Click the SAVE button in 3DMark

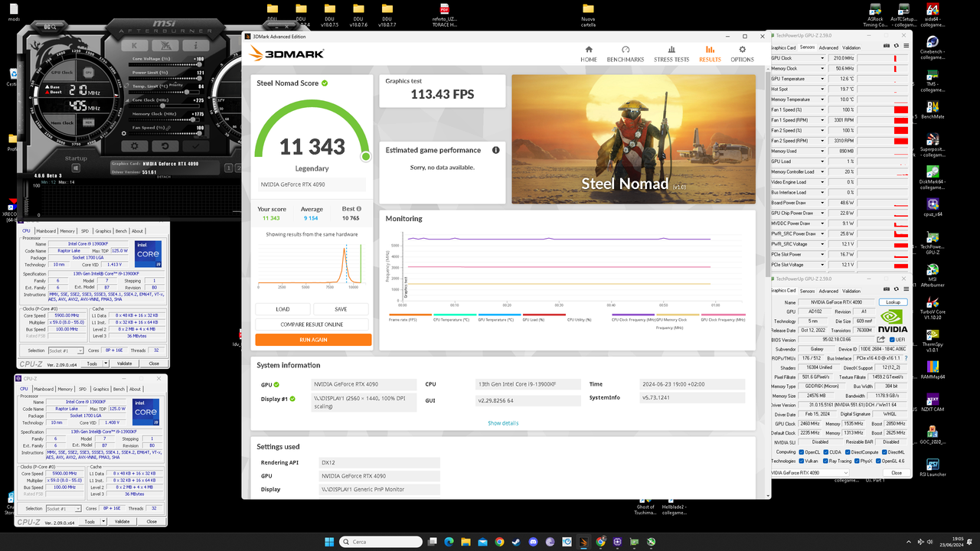click(341, 309)
